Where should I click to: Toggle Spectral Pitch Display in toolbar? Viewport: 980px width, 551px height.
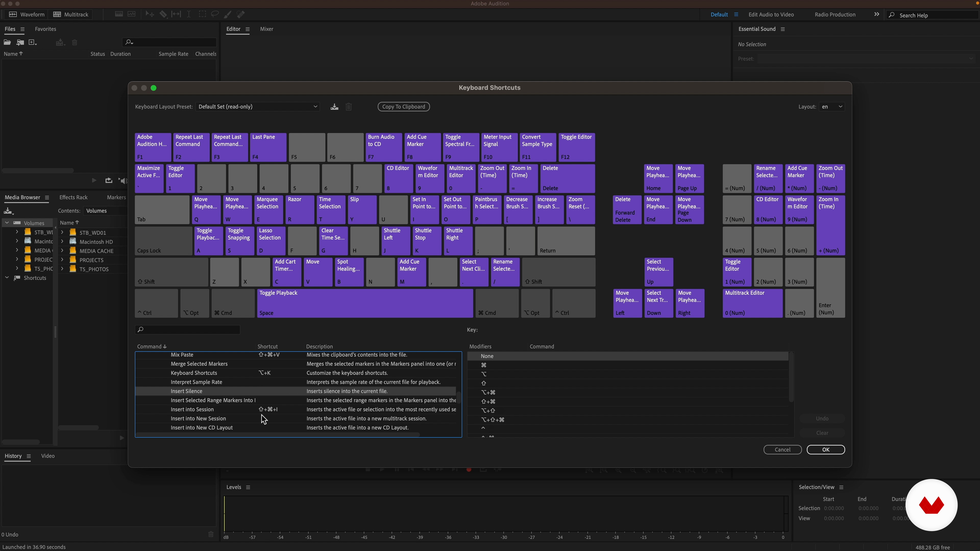tap(132, 15)
